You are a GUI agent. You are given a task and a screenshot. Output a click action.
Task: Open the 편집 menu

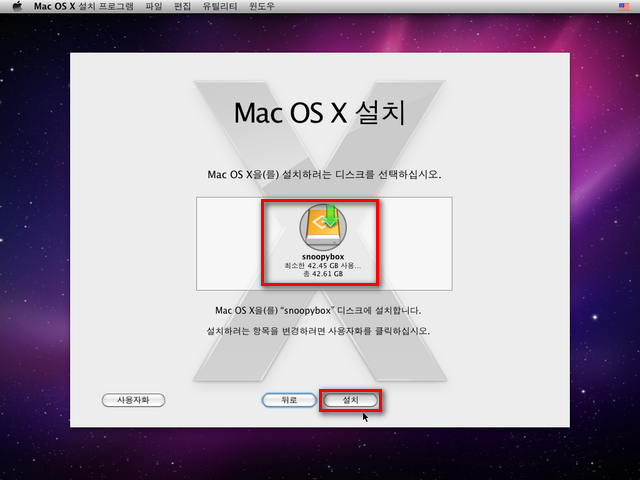tap(182, 6)
